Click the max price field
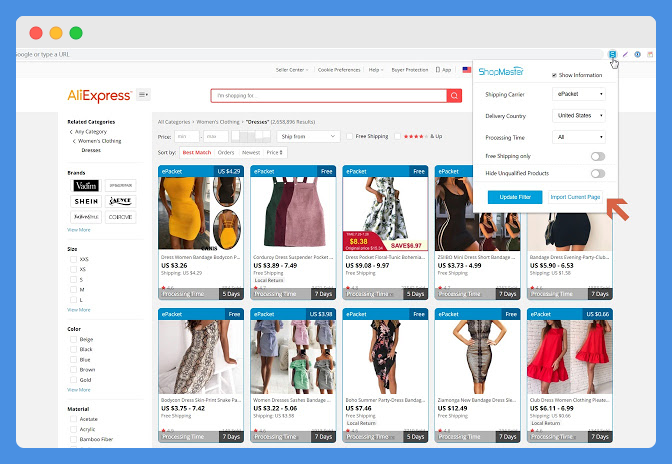This screenshot has height=464, width=672. (x=216, y=136)
